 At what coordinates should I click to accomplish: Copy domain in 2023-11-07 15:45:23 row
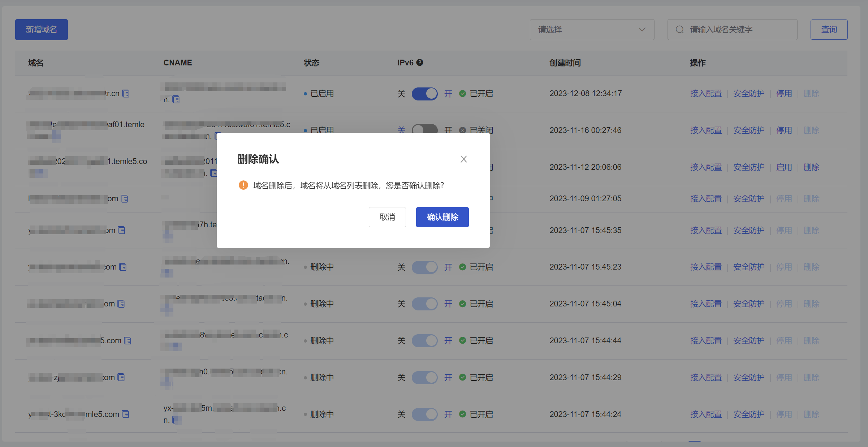123,267
